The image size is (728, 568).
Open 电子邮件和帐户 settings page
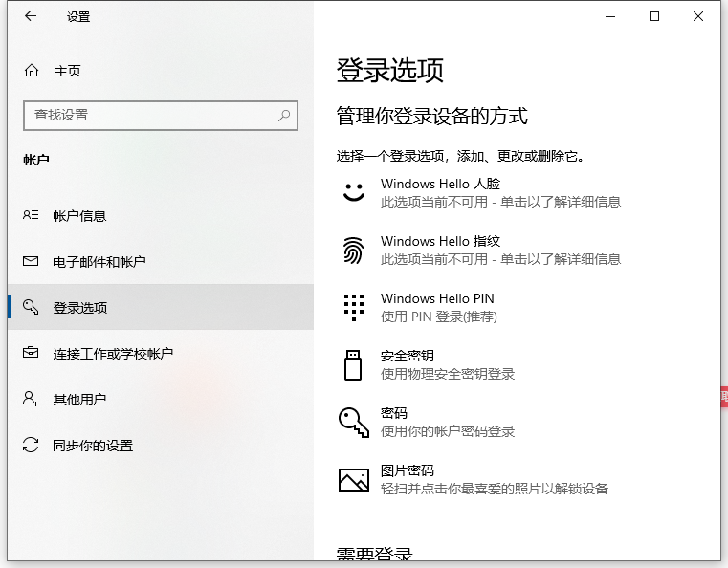(x=99, y=262)
